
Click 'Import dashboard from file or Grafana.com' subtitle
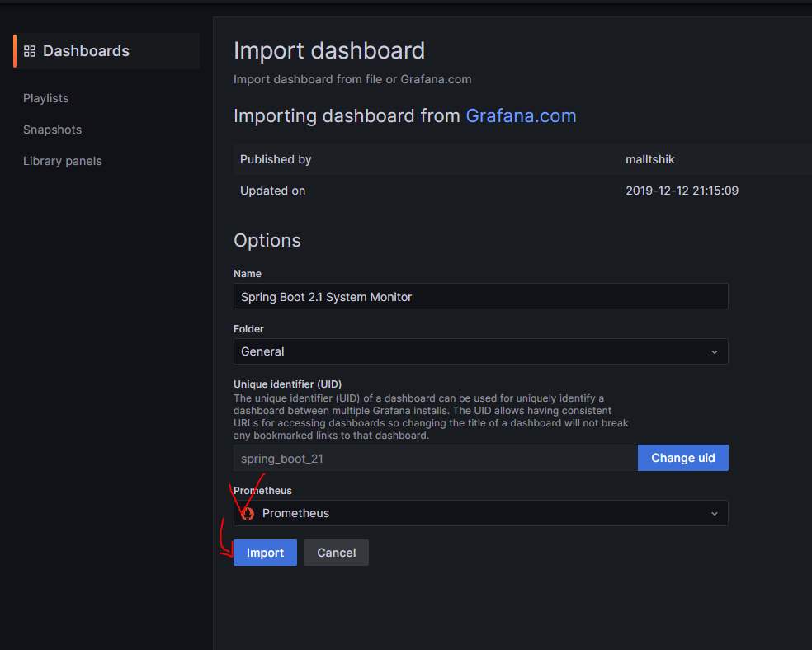tap(352, 79)
